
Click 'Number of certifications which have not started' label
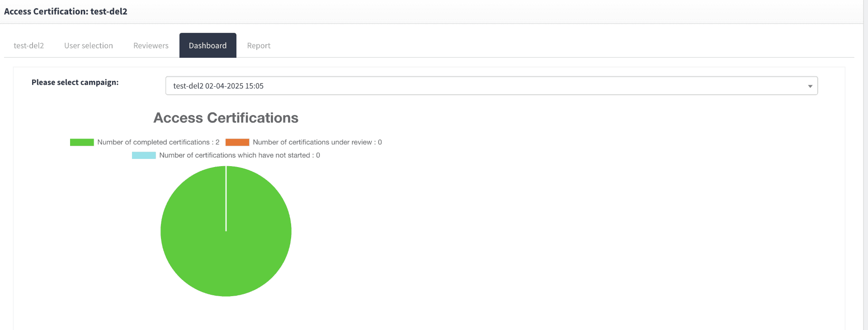[240, 155]
